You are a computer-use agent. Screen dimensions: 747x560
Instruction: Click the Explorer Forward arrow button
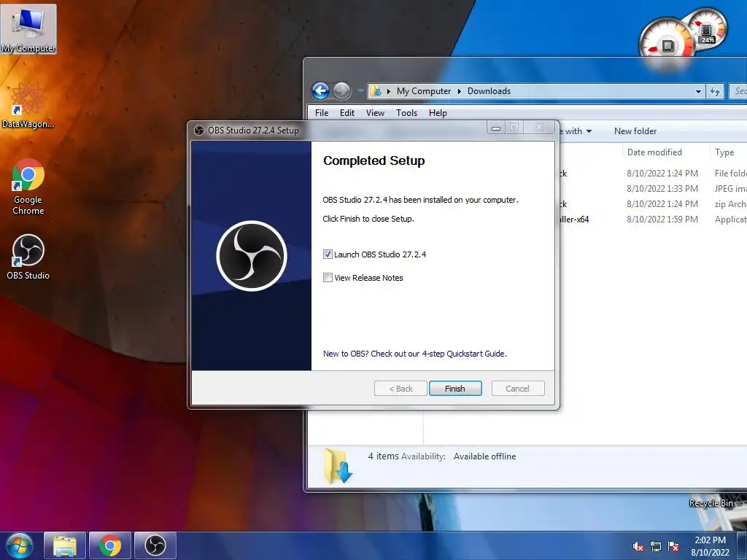[x=341, y=90]
